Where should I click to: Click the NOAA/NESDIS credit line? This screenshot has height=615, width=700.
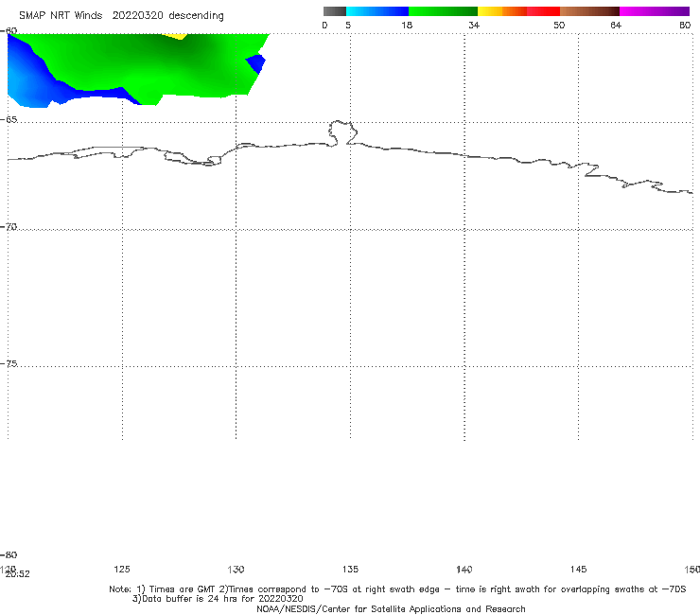click(391, 608)
